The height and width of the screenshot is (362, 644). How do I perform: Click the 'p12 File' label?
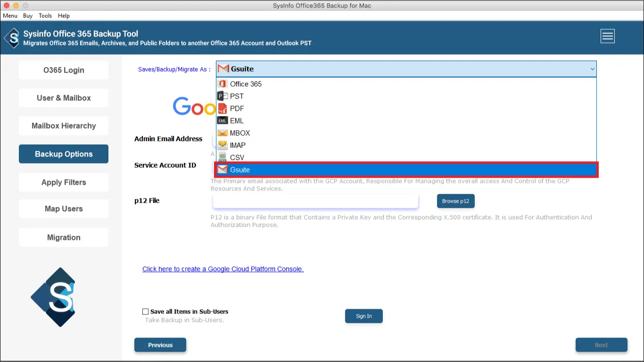click(x=147, y=201)
